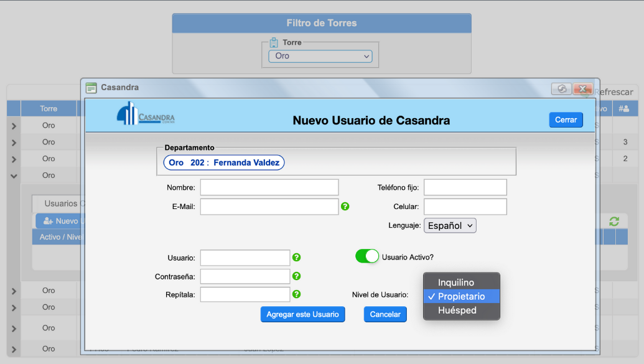Open the Torre filter dropdown
Screen dimensions: 644x364
pyautogui.click(x=320, y=56)
